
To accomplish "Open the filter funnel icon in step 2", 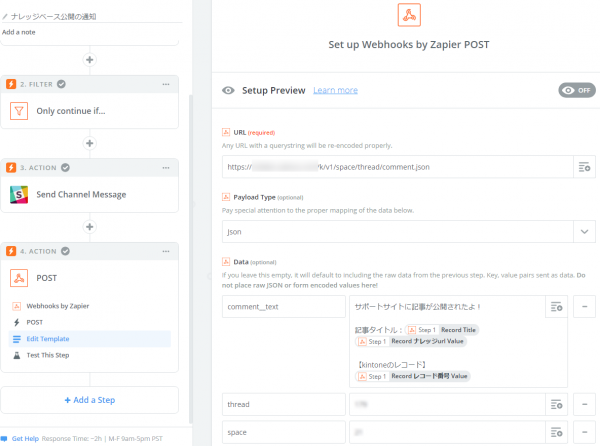I will click(x=19, y=111).
